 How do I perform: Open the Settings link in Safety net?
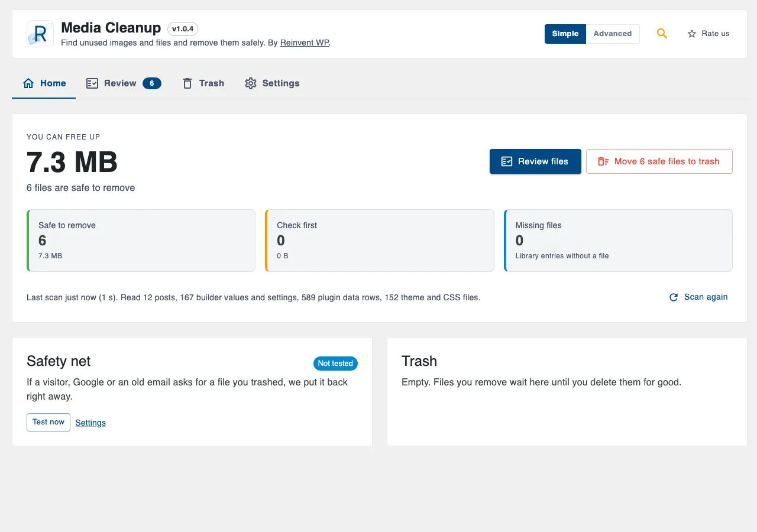coord(90,423)
